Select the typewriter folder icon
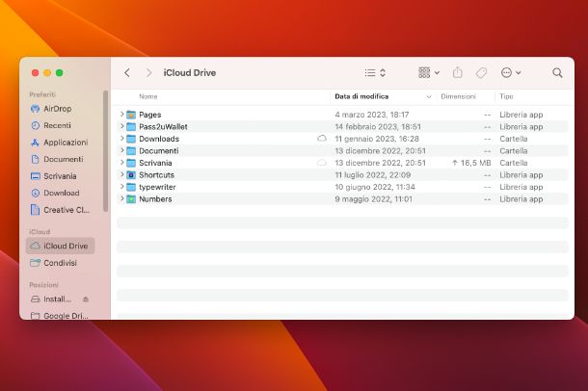 131,187
